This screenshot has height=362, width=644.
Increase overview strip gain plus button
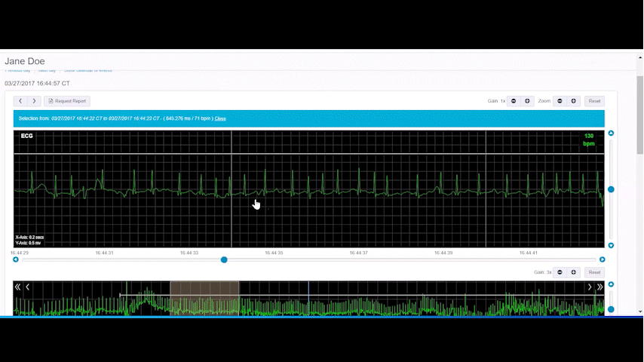(573, 272)
